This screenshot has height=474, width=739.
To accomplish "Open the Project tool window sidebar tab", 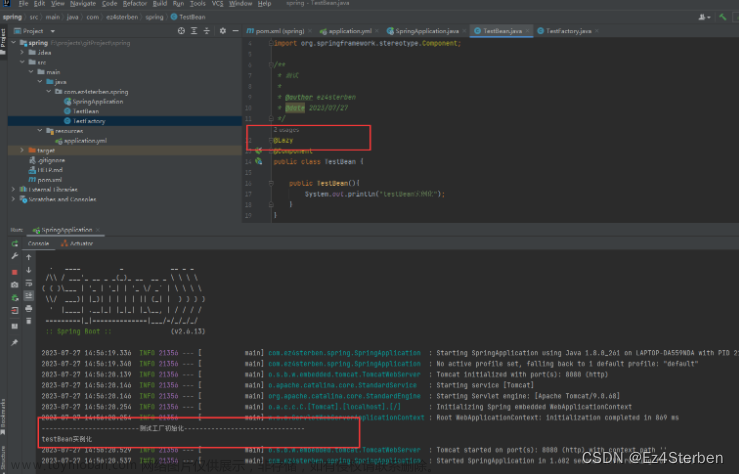I will coord(3,42).
